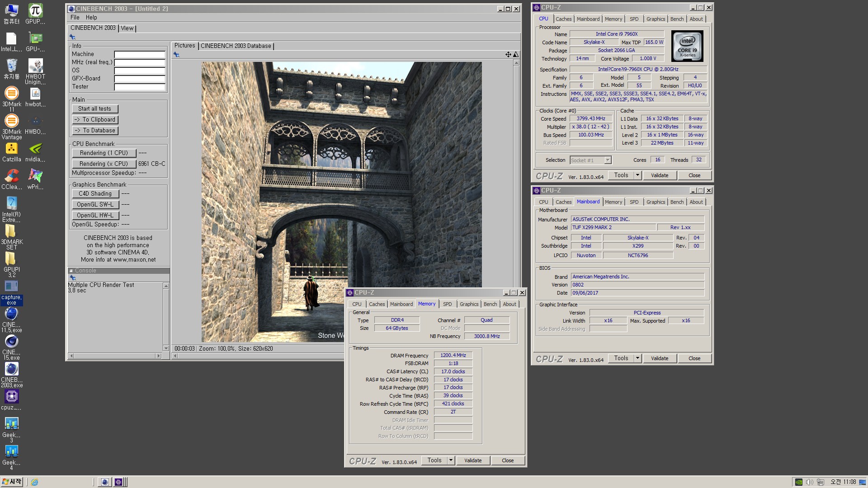Open the CINEBENCH 2003 Database tab
Screen dimensions: 868x488
[236, 46]
